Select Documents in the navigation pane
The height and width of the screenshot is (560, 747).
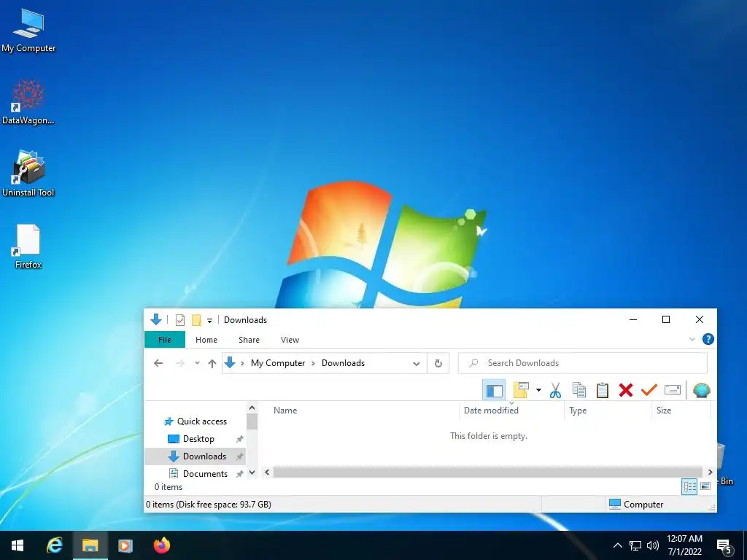[x=205, y=474]
